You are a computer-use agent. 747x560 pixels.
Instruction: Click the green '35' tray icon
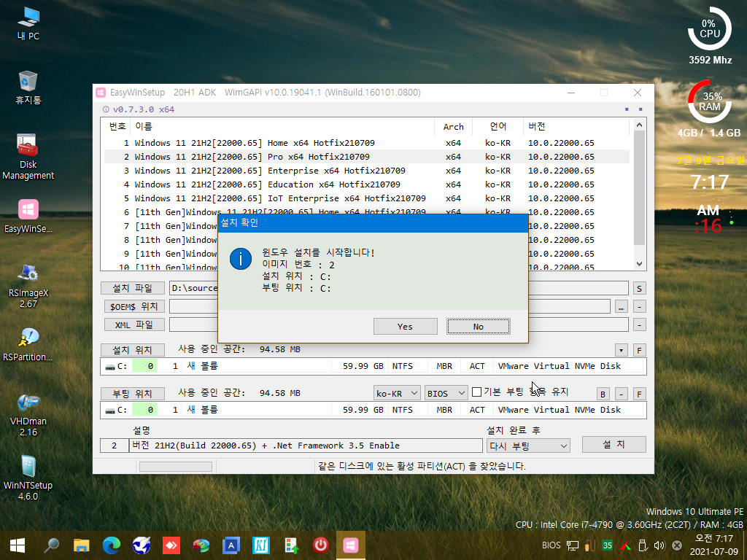(x=608, y=545)
